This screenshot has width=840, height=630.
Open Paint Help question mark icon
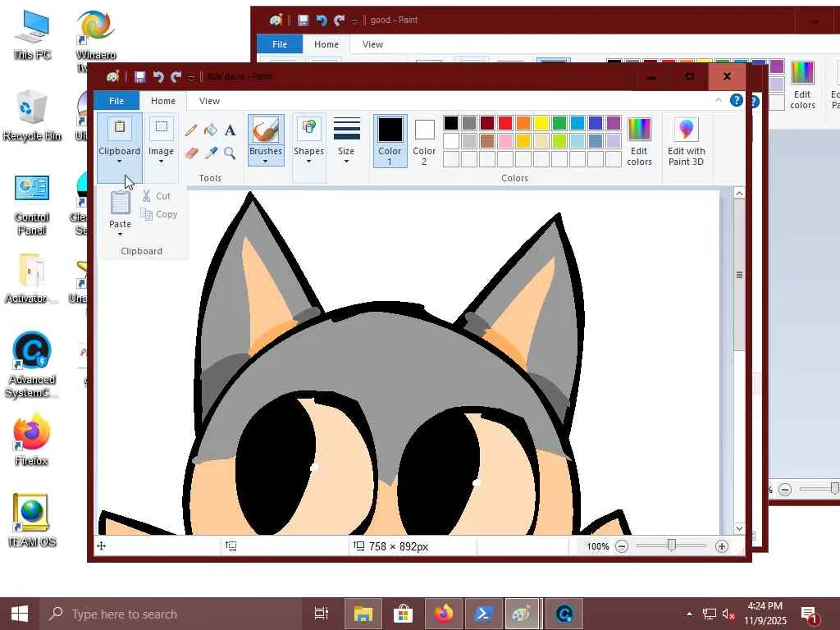[736, 100]
